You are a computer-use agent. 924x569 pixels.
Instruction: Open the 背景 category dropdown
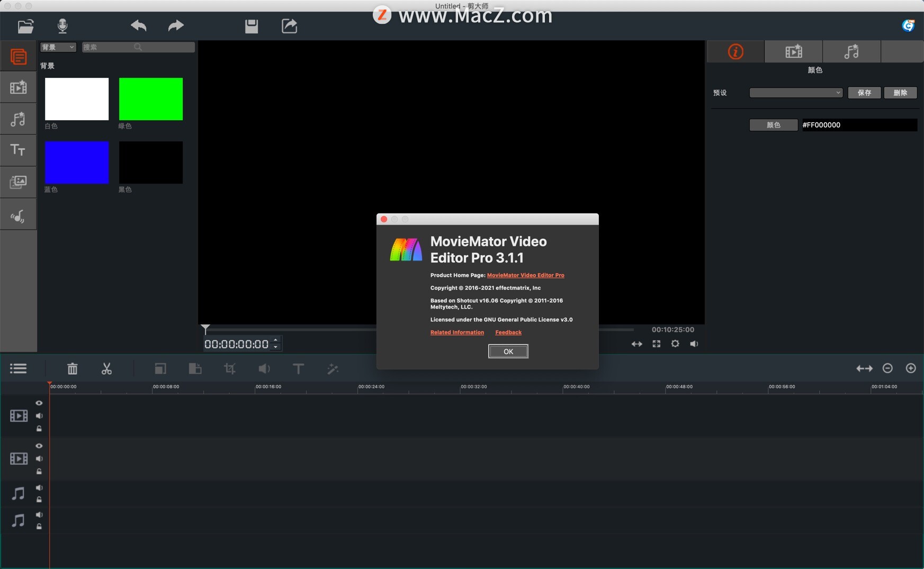click(x=58, y=47)
